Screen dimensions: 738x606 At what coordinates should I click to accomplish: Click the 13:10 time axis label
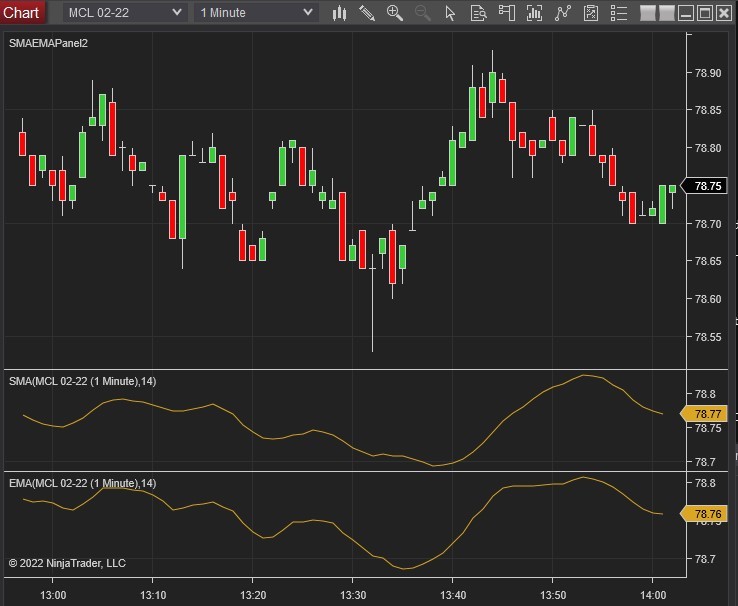(x=153, y=595)
